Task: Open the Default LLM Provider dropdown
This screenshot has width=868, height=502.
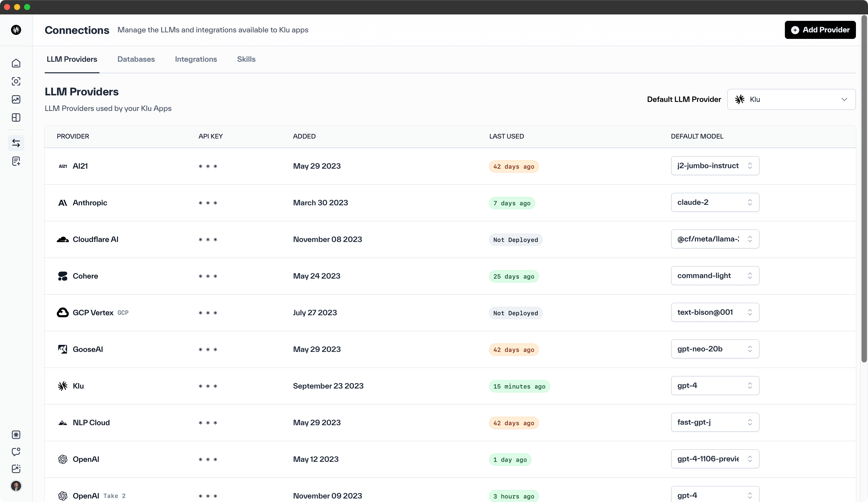Action: (x=791, y=99)
